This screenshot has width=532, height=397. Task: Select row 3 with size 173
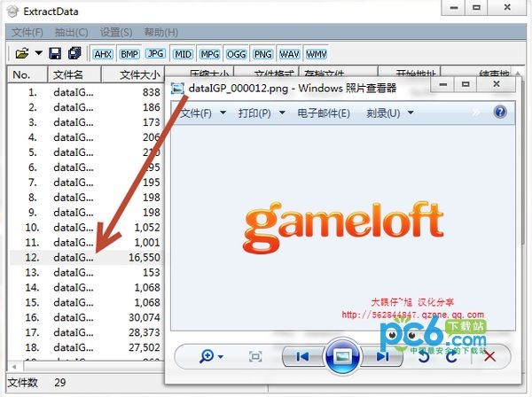[x=86, y=122]
